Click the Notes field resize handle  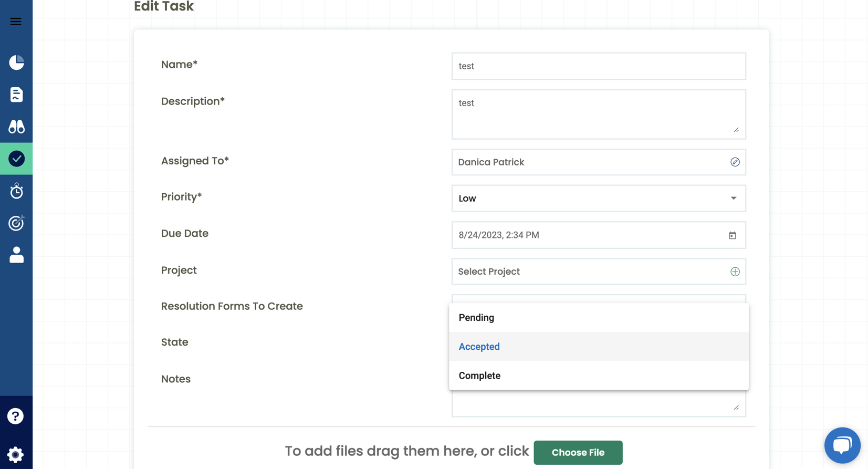click(x=736, y=407)
